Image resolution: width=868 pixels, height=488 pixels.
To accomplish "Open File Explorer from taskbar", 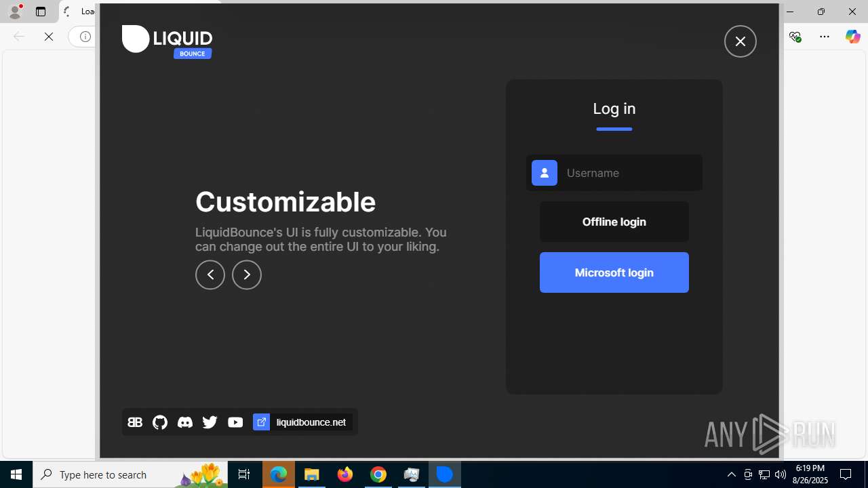I will coord(312,474).
